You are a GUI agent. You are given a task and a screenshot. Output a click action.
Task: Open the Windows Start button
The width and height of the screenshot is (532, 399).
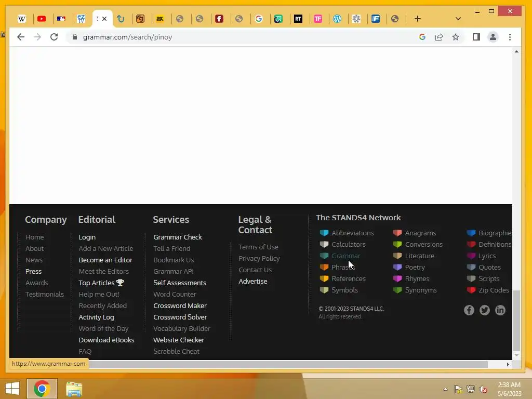pos(12,389)
